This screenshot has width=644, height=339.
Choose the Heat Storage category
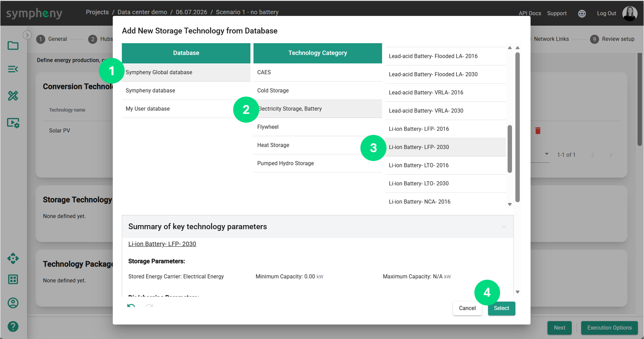pos(318,145)
